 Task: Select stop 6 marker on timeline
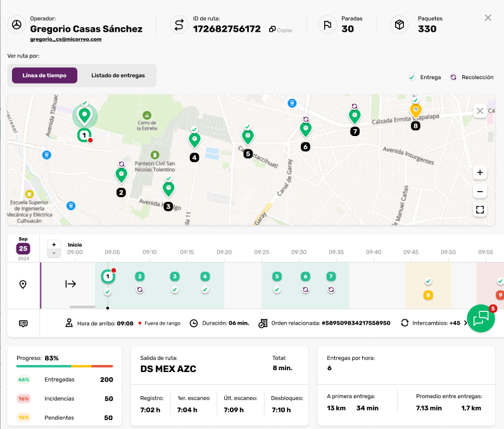305,277
